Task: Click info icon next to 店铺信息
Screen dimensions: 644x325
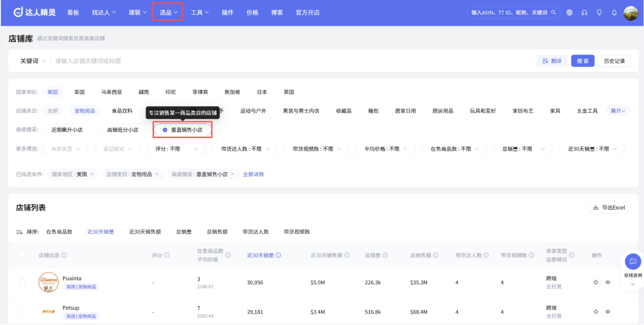Action: (64, 255)
